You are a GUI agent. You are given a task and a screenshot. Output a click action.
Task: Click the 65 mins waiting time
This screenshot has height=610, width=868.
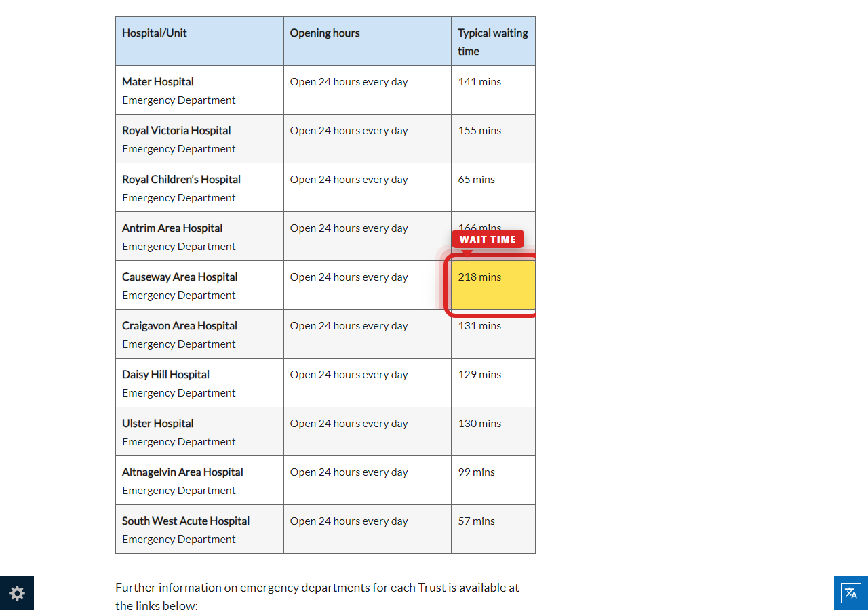(x=477, y=179)
